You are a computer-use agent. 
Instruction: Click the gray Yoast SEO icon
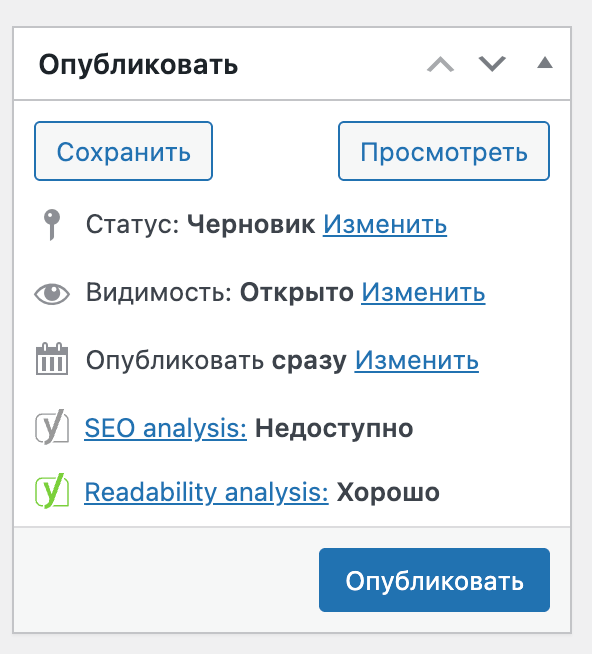pyautogui.click(x=52, y=427)
